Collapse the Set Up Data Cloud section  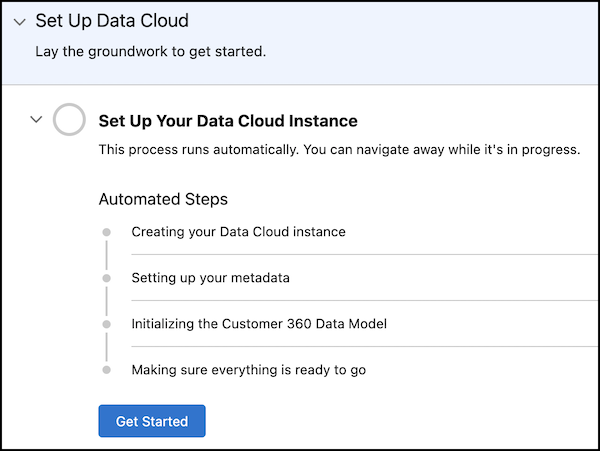[20, 22]
